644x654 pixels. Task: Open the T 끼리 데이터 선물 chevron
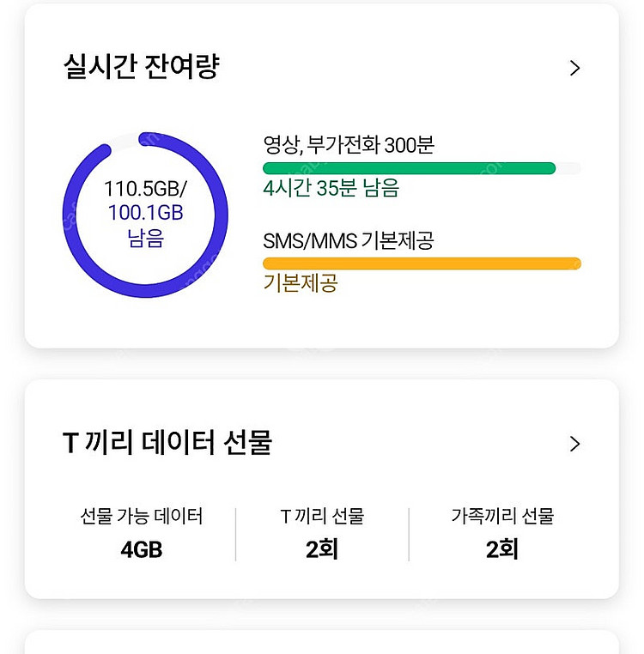[574, 444]
